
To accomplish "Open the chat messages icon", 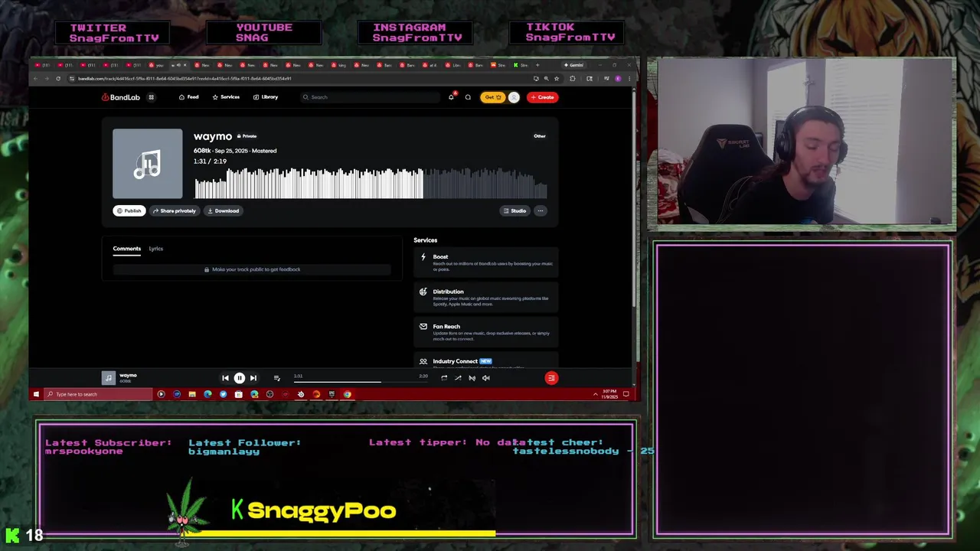I will [x=468, y=97].
